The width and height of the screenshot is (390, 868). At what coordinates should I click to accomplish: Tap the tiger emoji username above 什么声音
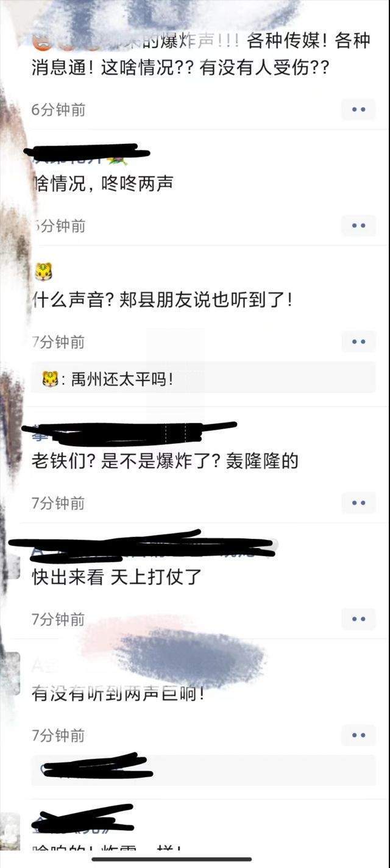tap(43, 272)
